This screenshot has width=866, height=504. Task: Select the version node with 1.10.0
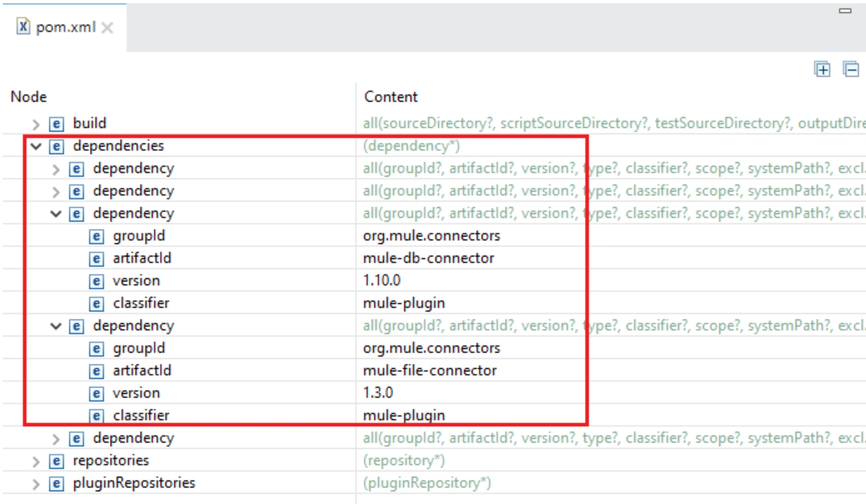click(136, 281)
